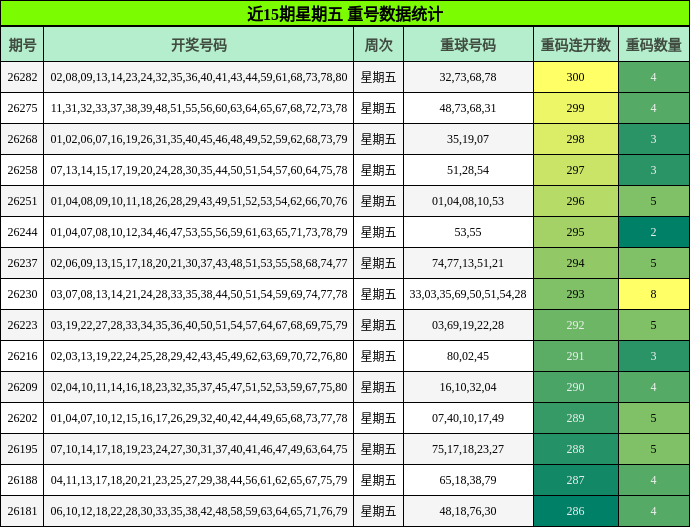Click period number 26230
The image size is (690, 527).
click(22, 294)
